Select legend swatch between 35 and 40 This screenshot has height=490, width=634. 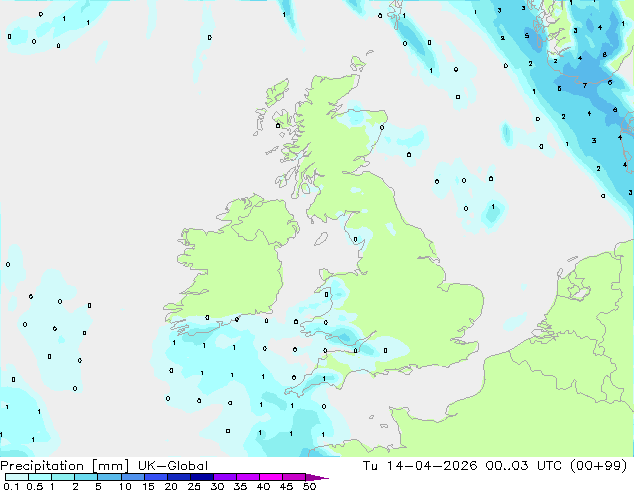(248, 477)
